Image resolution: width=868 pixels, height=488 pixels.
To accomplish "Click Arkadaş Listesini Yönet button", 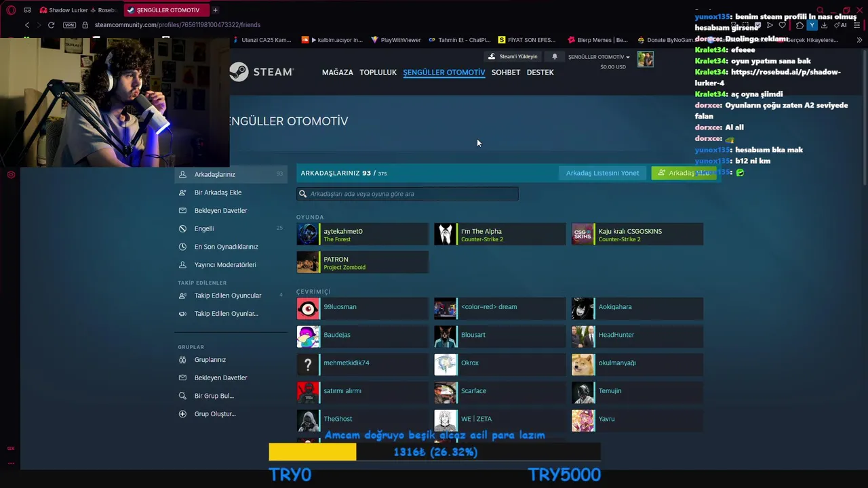I will (602, 173).
